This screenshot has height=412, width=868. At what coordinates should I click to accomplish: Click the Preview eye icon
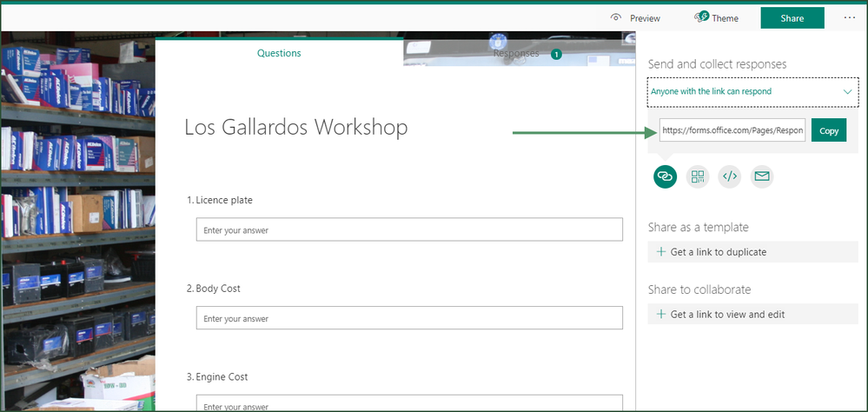pos(615,17)
